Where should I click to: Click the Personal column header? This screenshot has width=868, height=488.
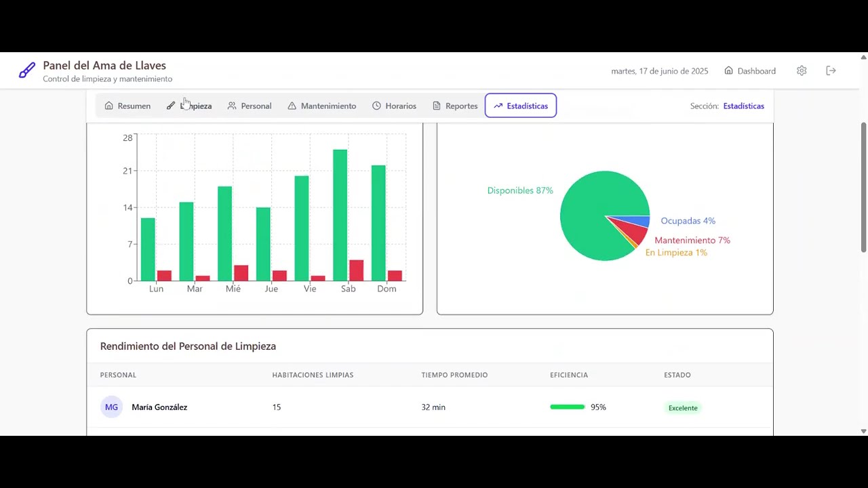click(118, 375)
